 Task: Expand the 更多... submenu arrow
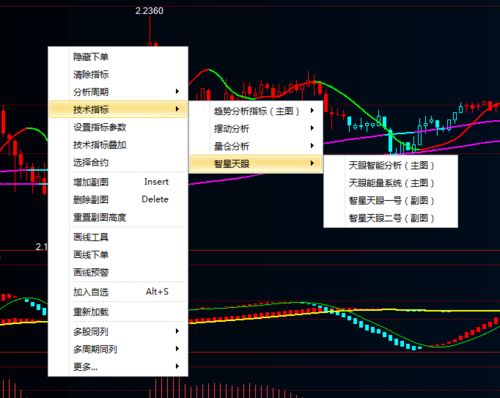(x=177, y=366)
